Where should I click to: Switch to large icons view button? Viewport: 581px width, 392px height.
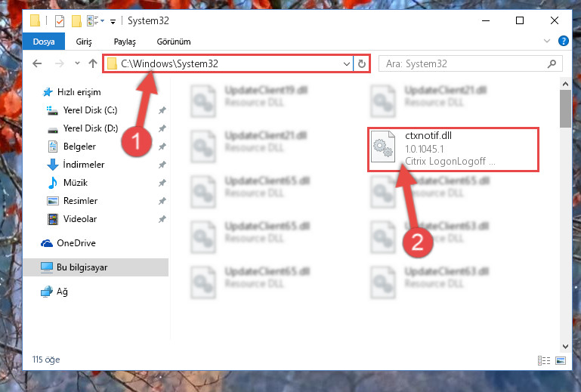pos(561,360)
